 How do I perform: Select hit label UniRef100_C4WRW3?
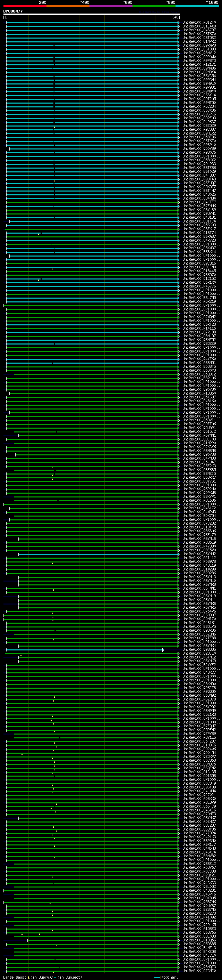199,512
